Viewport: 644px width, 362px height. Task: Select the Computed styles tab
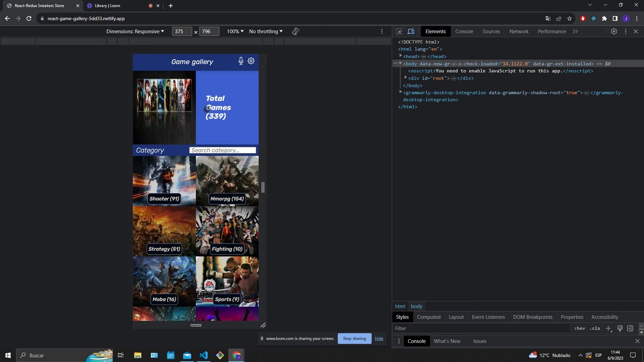429,317
